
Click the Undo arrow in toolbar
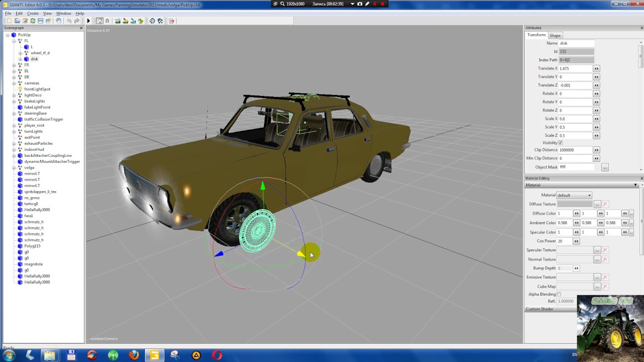click(69, 21)
